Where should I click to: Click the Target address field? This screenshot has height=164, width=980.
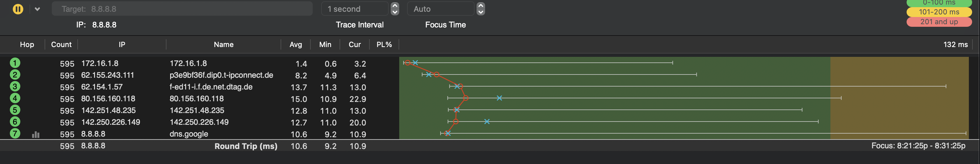click(x=182, y=9)
